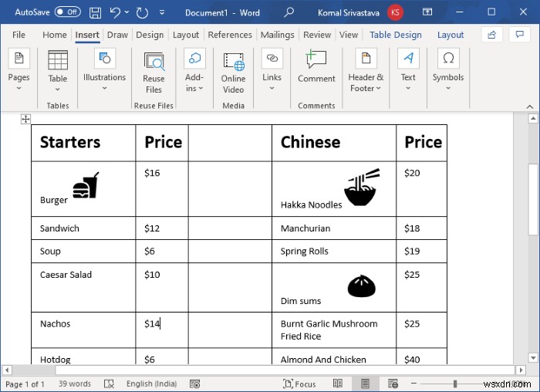The height and width of the screenshot is (392, 540).
Task: Collapse the ribbon with the chevron
Action: point(530,106)
